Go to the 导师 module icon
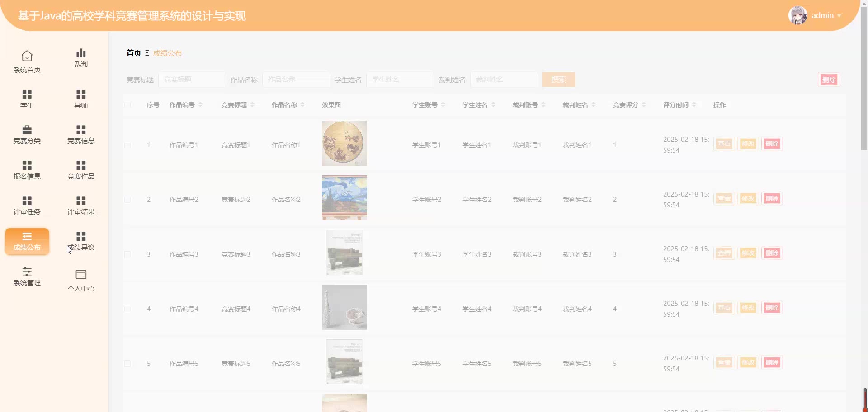The height and width of the screenshot is (412, 868). [81, 94]
